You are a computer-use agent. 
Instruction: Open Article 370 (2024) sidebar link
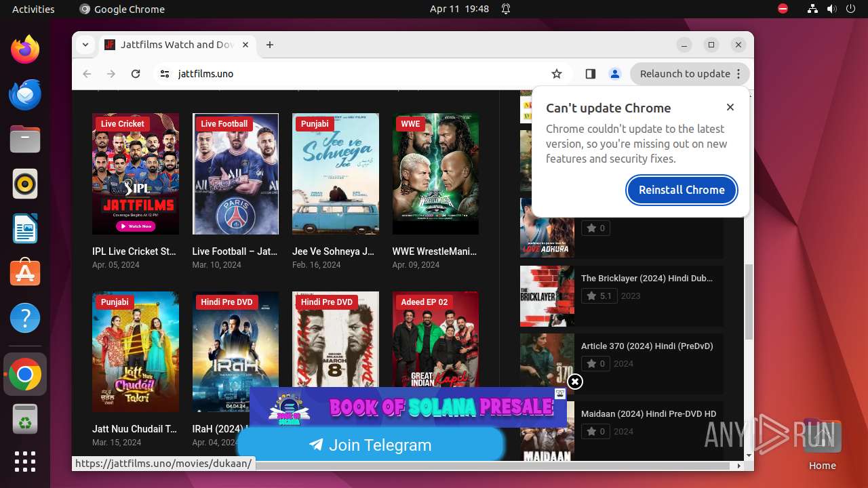[x=647, y=346]
